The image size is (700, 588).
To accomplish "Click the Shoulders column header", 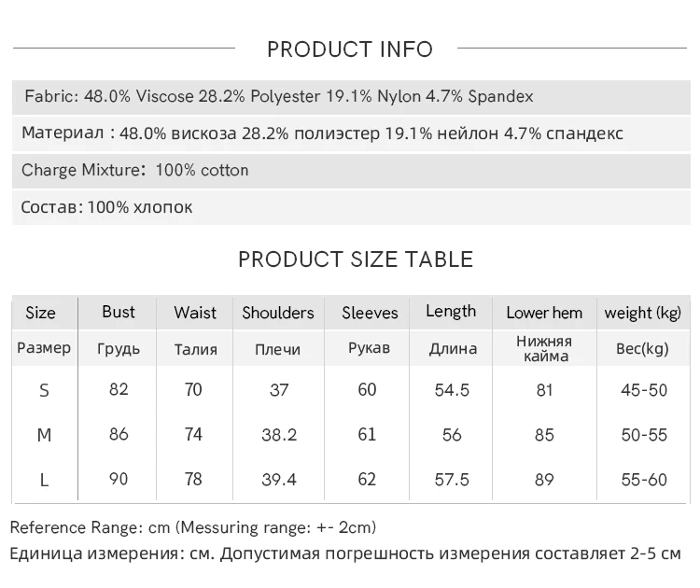I will pos(278,313).
